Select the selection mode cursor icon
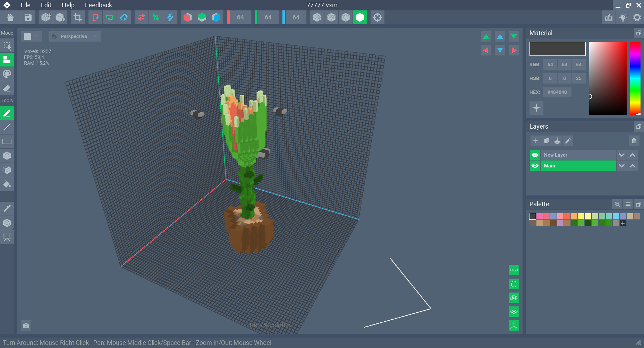Screen dimensions: 644x348 (x=7, y=45)
